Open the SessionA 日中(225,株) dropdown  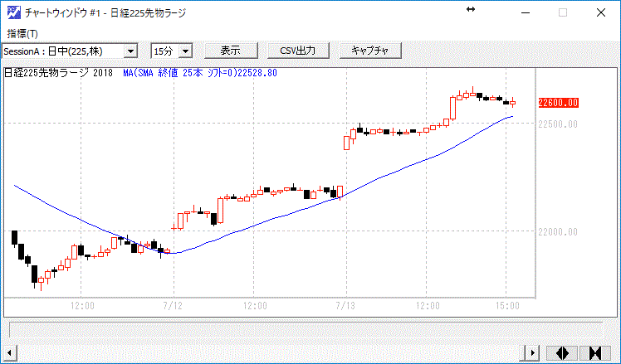pos(130,51)
